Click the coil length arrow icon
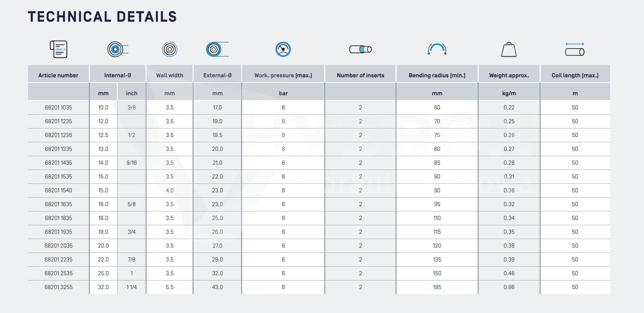 (x=575, y=49)
